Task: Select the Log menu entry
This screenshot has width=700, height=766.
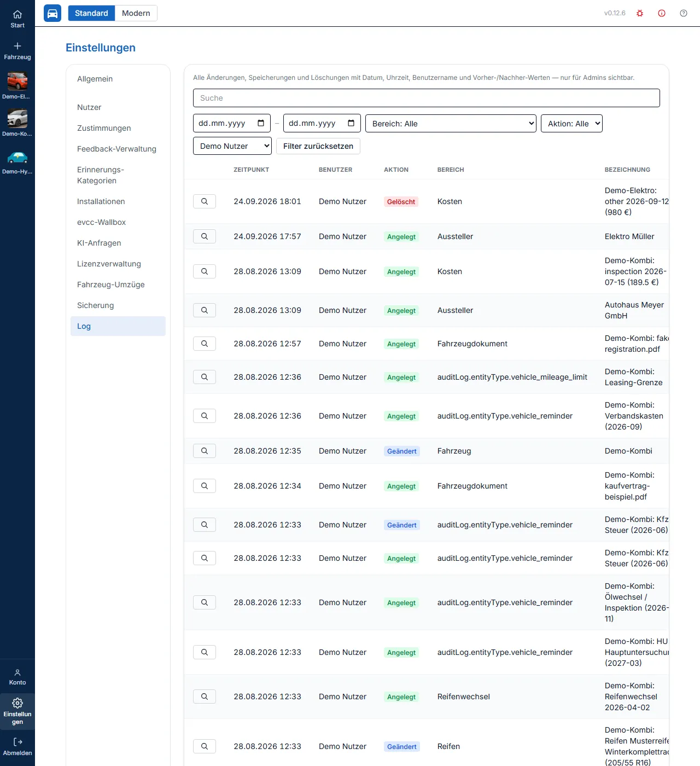Action: point(118,326)
